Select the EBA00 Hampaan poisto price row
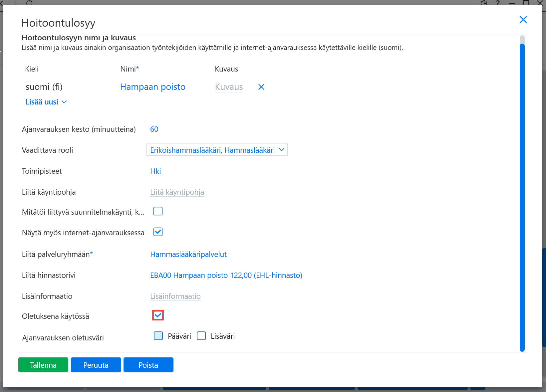This screenshot has height=392, width=546. 226,275
